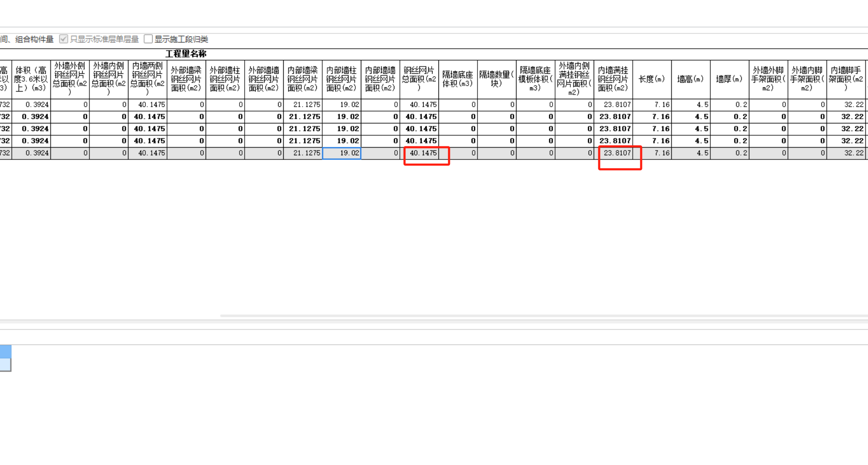Click the 内墙满挂钢丝网片面积(m2) column header

click(x=613, y=79)
